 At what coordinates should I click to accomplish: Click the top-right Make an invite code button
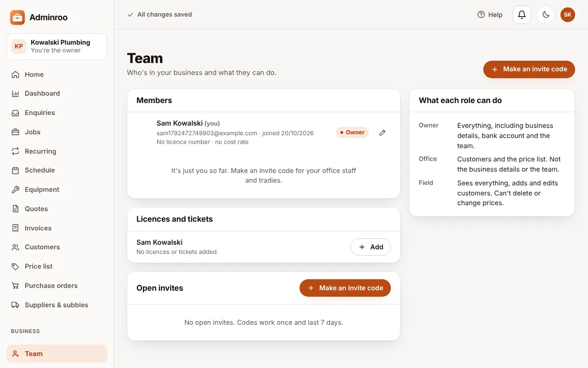click(529, 69)
